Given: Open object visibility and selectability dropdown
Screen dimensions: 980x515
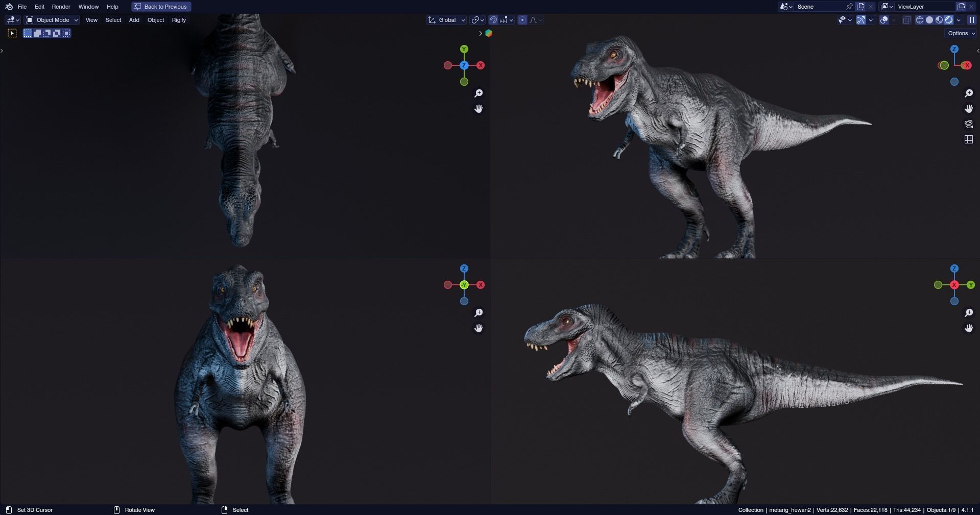Looking at the screenshot, I should 845,20.
